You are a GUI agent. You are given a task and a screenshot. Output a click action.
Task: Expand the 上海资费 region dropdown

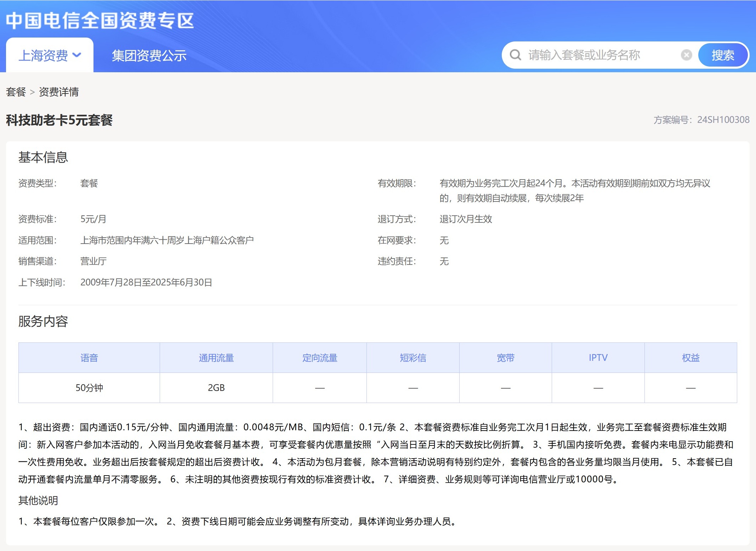pyautogui.click(x=50, y=56)
